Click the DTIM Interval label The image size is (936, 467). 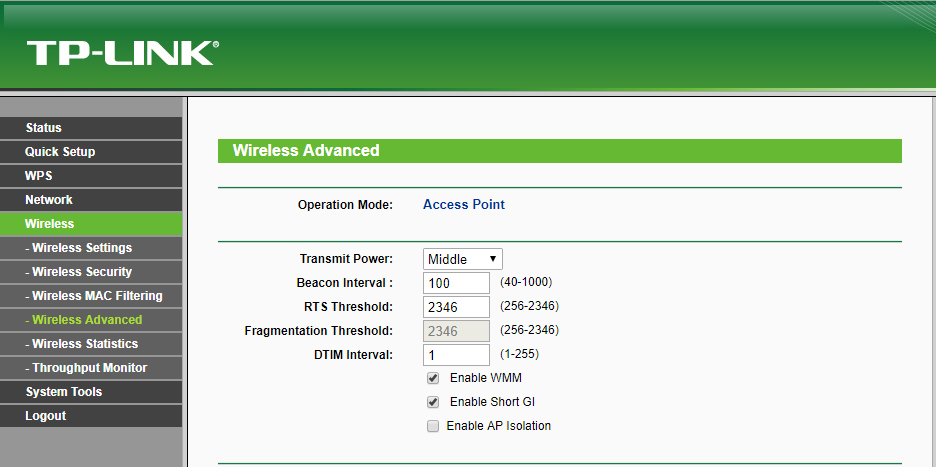click(x=353, y=355)
